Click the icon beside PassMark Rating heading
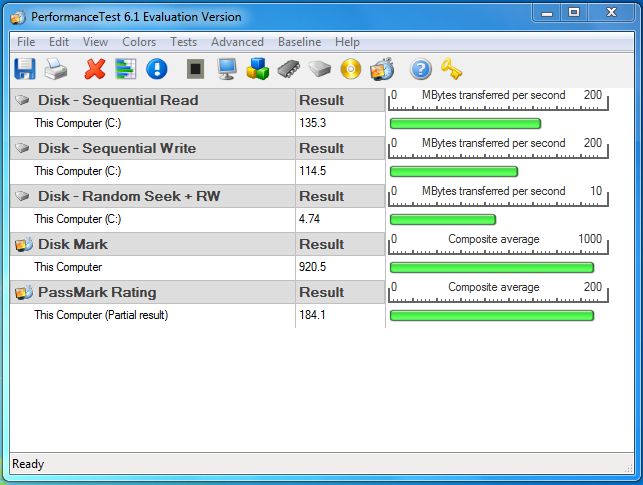 coord(23,292)
